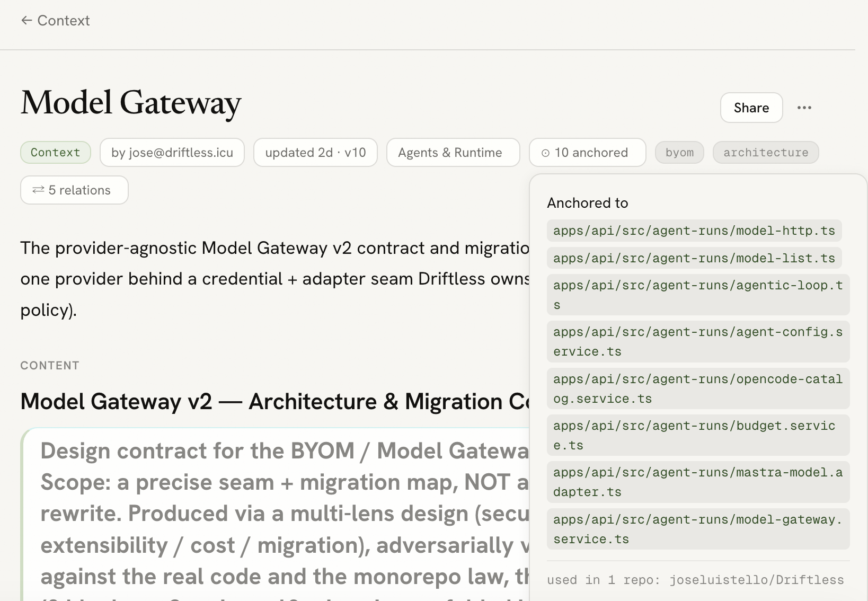The image size is (868, 601).
Task: Toggle the 10 anchored popover
Action: coord(588,153)
